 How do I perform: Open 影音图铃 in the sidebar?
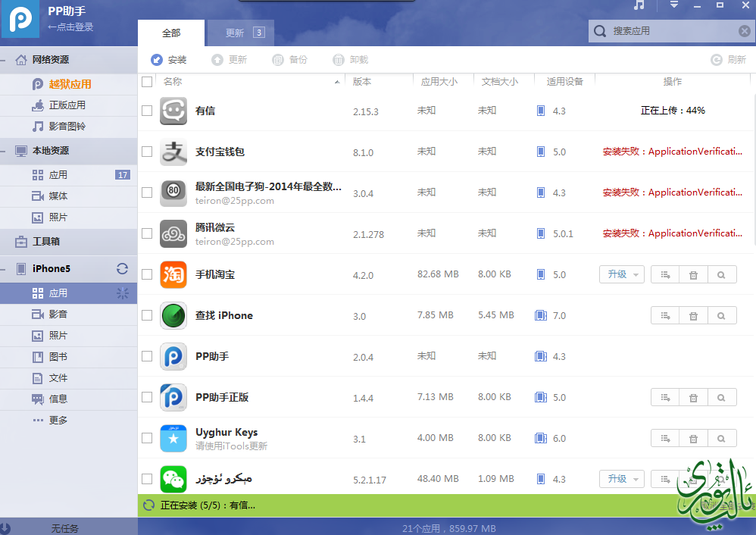tap(68, 127)
